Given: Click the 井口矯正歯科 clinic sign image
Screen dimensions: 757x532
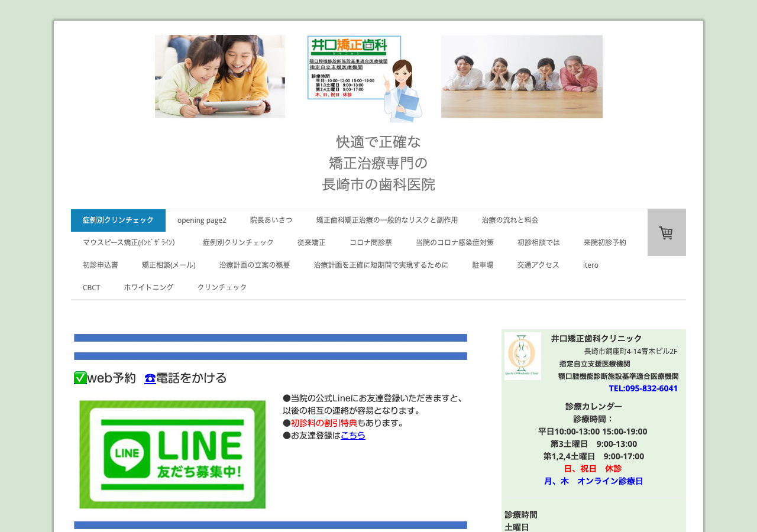Looking at the screenshot, I should click(365, 79).
